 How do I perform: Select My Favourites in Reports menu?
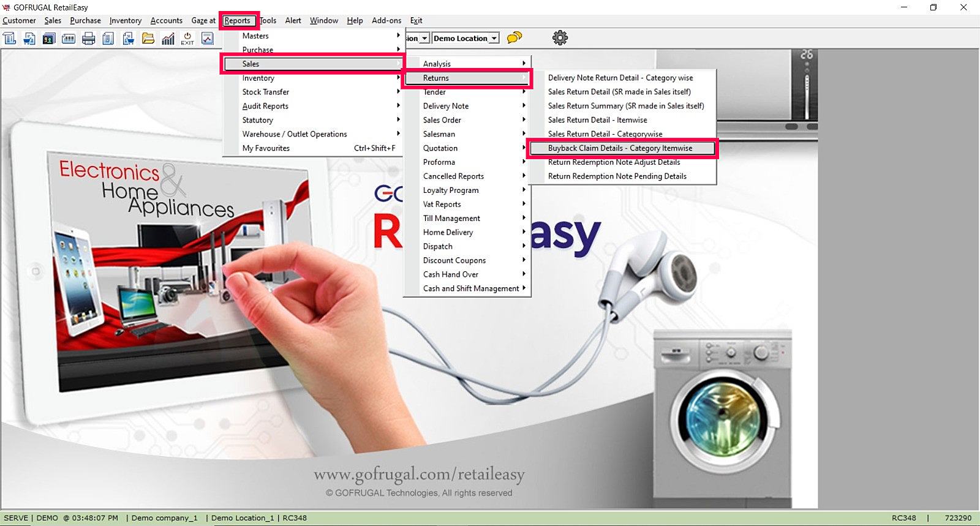(x=312, y=148)
